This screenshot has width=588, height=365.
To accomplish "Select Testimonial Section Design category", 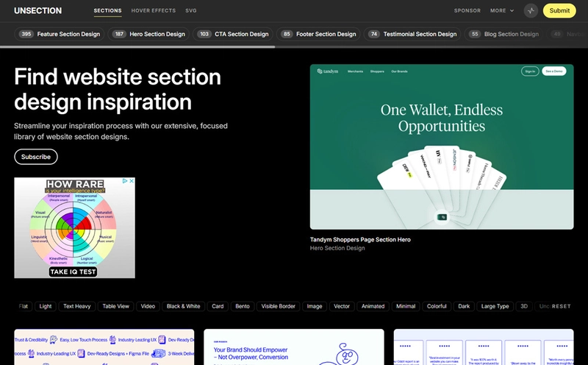I will (412, 34).
